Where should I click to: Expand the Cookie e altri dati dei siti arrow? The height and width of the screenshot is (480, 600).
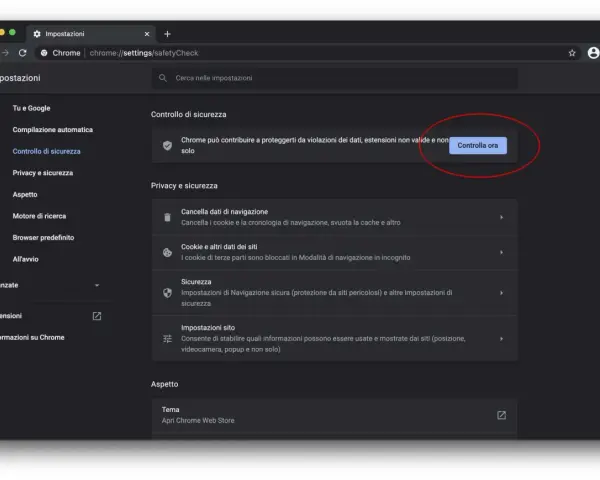click(x=501, y=252)
